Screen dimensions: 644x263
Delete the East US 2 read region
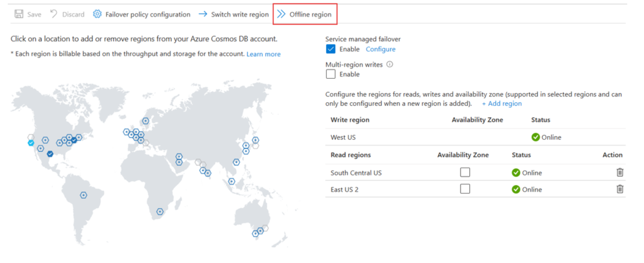[x=620, y=189]
